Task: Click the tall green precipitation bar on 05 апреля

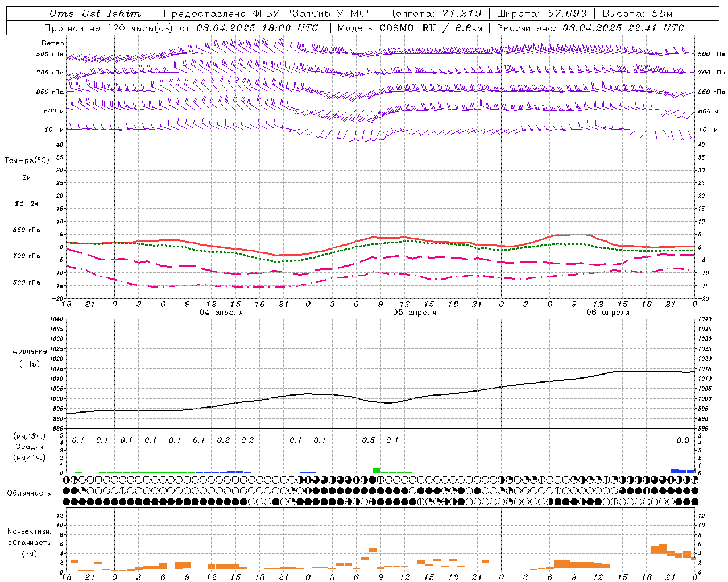Action: click(377, 471)
